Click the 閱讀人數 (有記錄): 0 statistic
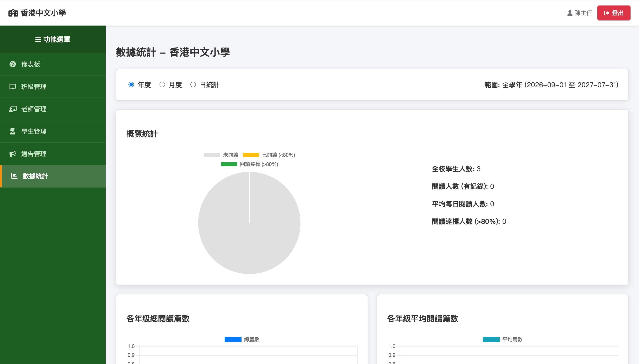 point(463,186)
